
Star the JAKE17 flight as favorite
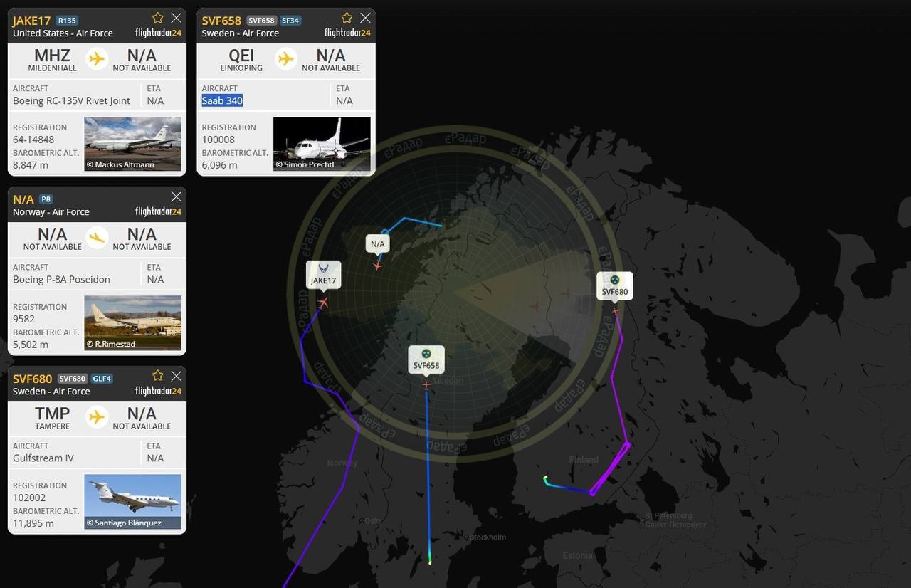click(x=157, y=18)
